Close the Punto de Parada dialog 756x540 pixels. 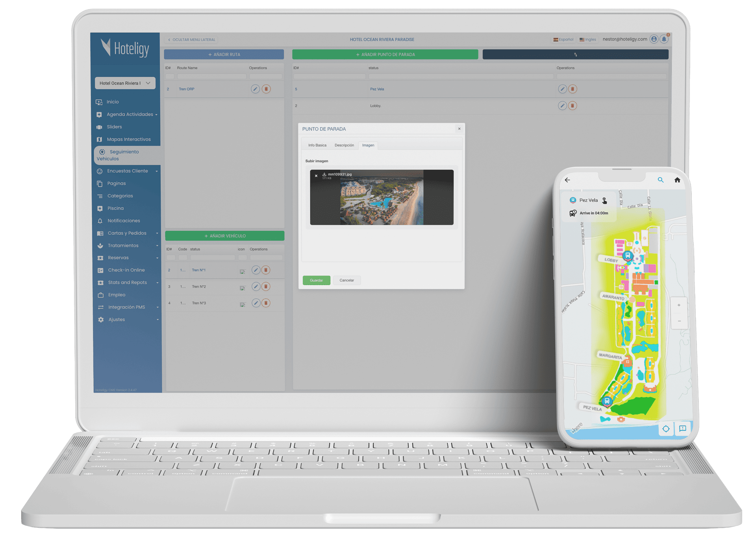pos(459,129)
